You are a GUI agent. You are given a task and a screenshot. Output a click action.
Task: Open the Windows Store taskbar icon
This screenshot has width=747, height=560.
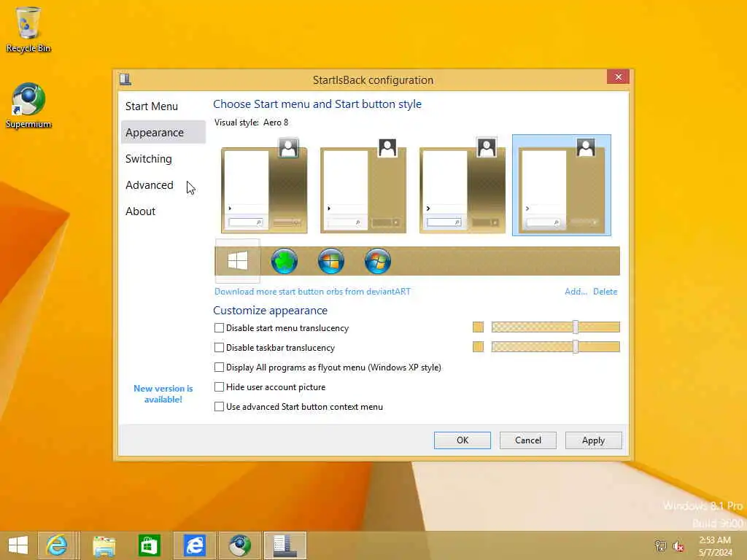[x=149, y=545]
